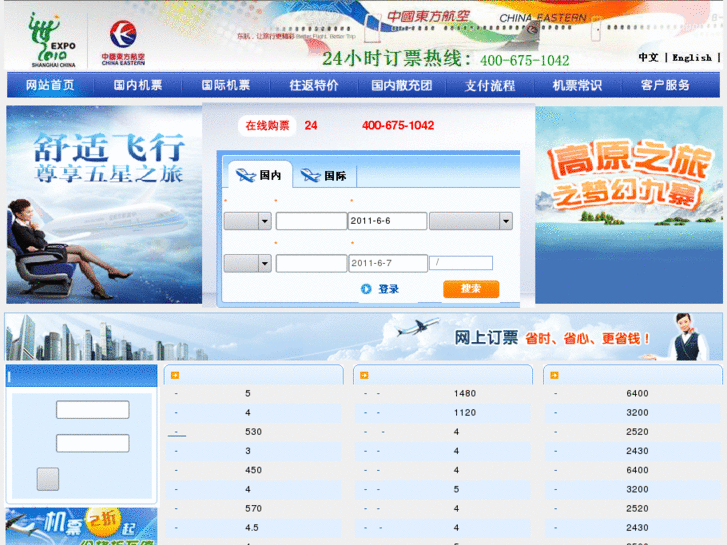
Task: Open 机票常识 in the navigation bar
Action: click(x=577, y=85)
